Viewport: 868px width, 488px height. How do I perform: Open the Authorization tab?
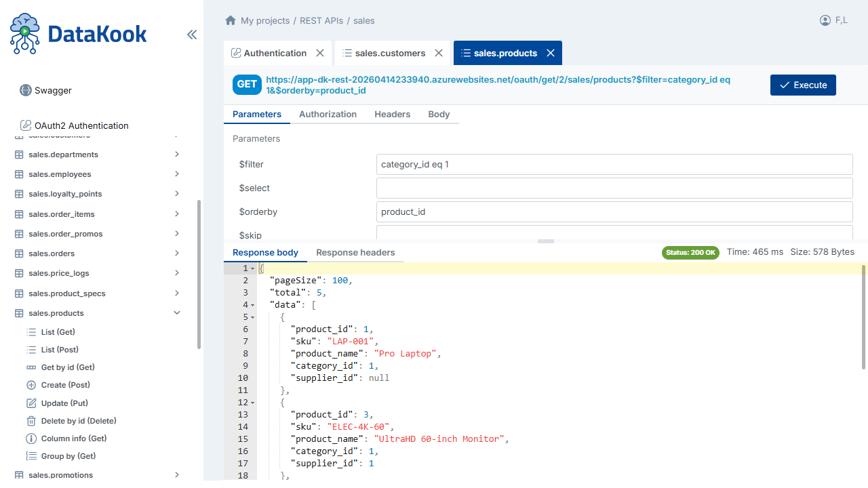click(x=328, y=114)
